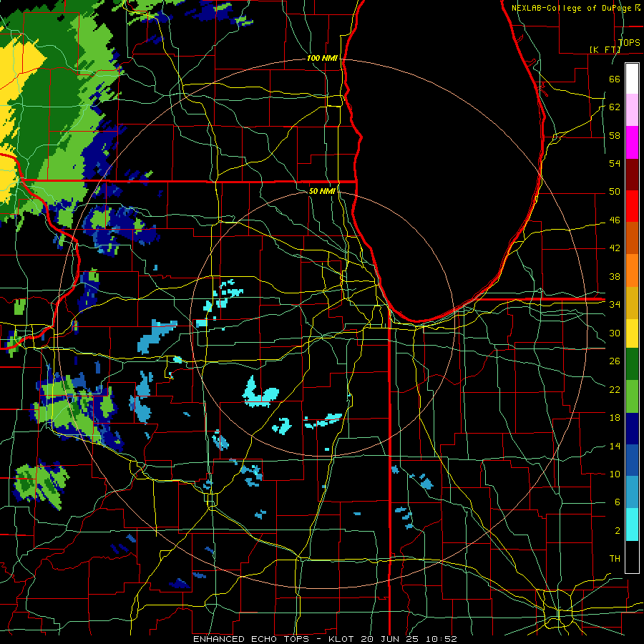
Task: Click the dark green 22-26 kft swatch
Action: [632, 364]
